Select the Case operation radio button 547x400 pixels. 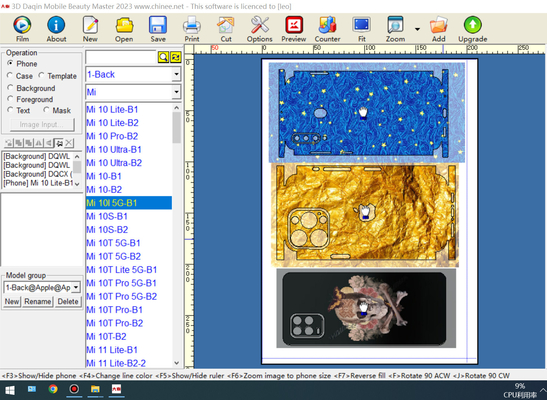[10, 75]
